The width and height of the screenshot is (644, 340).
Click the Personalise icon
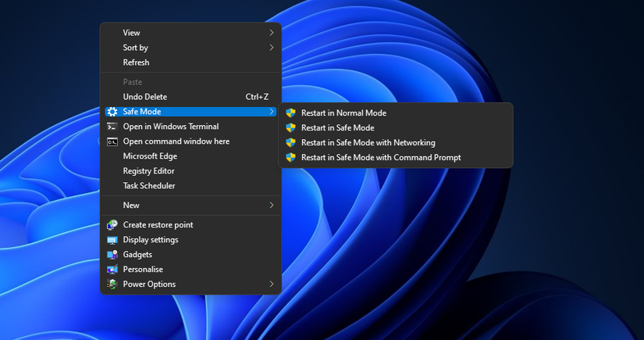pos(112,270)
